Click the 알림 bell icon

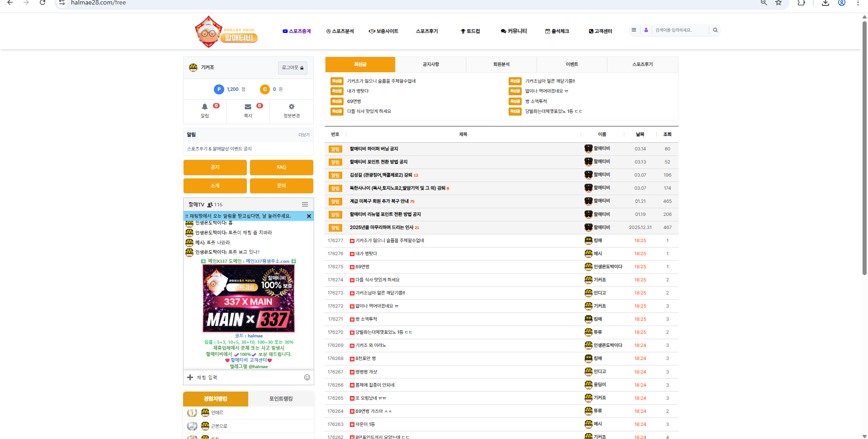click(205, 107)
